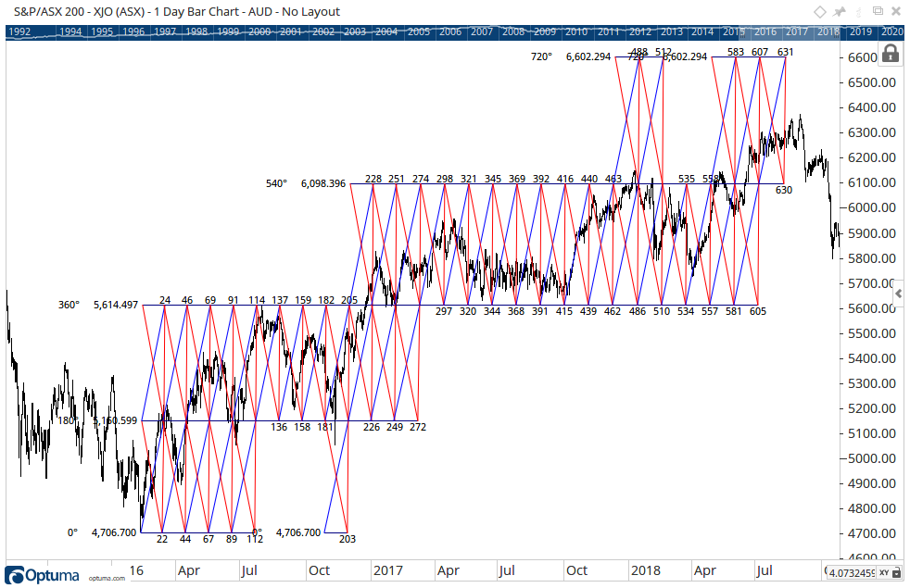Click the 228 count label
Image resolution: width=910 pixels, height=588 pixels.
click(x=373, y=180)
